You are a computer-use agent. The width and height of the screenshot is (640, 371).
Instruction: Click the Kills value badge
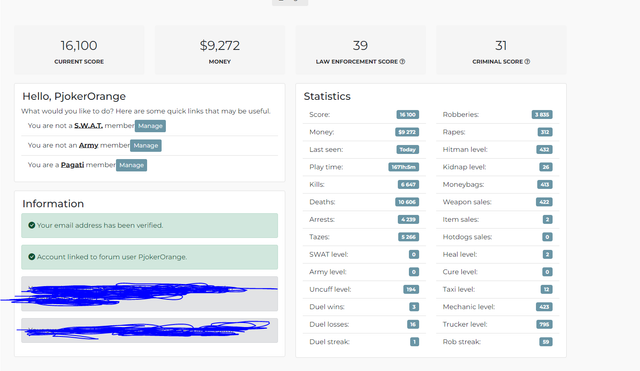point(409,184)
